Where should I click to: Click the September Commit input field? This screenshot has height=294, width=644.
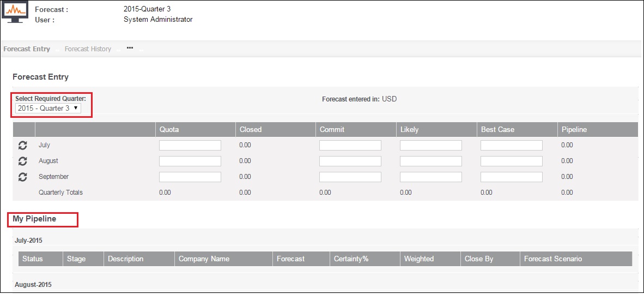tap(350, 177)
